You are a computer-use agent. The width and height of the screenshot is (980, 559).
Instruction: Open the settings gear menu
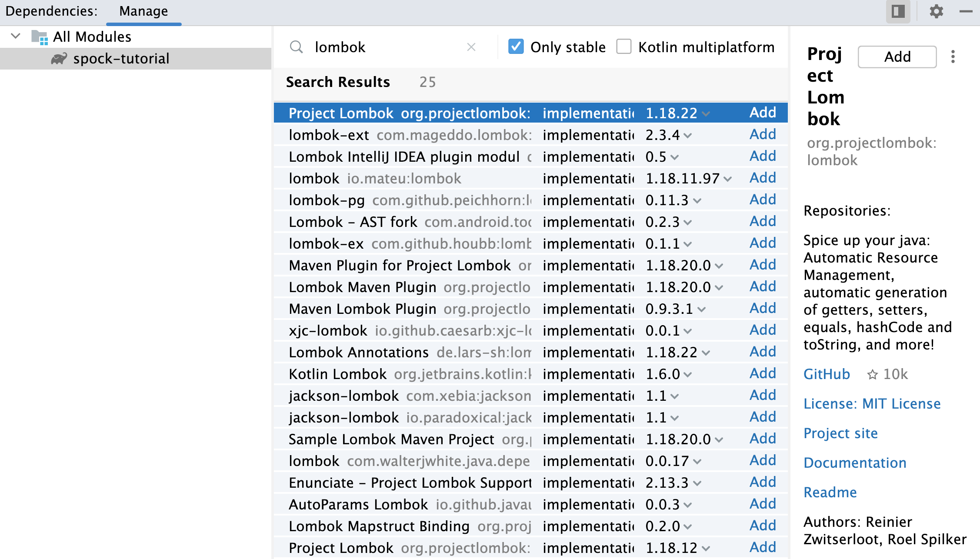pyautogui.click(x=936, y=11)
